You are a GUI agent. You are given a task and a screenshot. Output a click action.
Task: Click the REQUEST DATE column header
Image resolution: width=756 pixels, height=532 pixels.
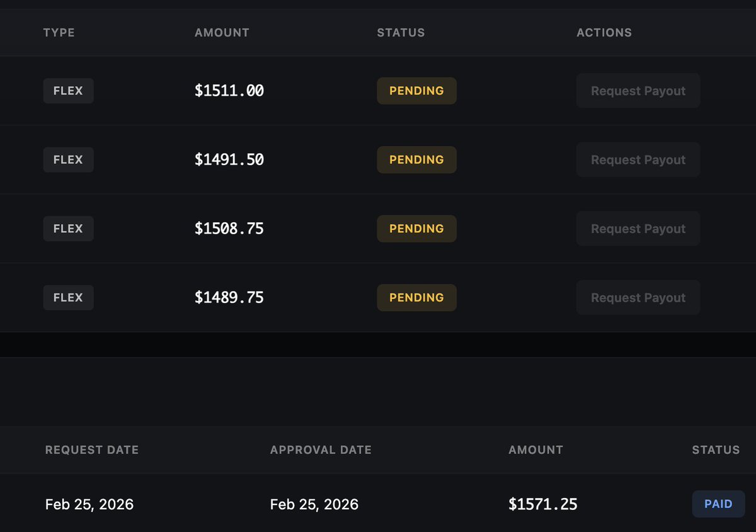coord(92,450)
